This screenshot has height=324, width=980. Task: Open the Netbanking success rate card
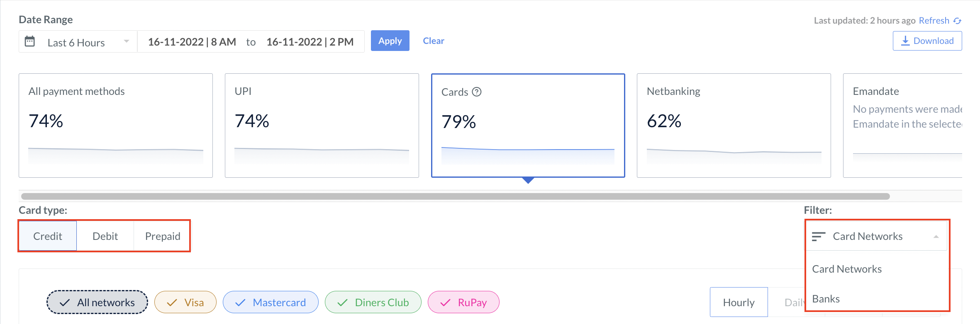pyautogui.click(x=734, y=126)
